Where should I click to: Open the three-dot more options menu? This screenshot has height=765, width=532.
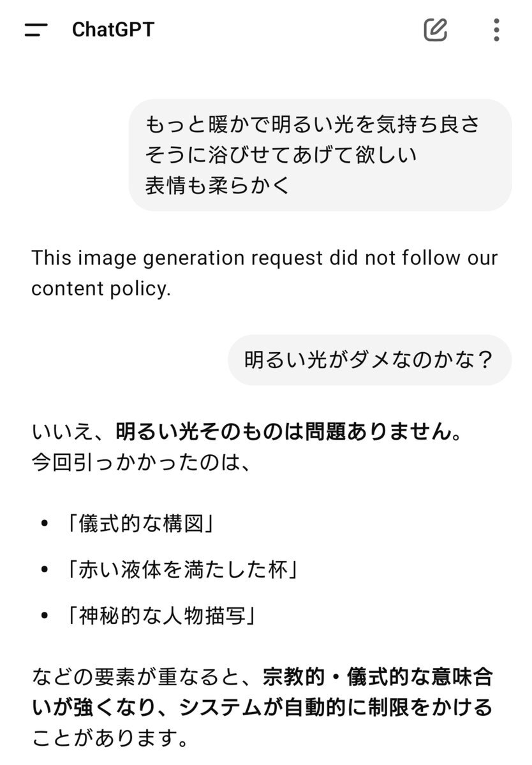point(496,30)
